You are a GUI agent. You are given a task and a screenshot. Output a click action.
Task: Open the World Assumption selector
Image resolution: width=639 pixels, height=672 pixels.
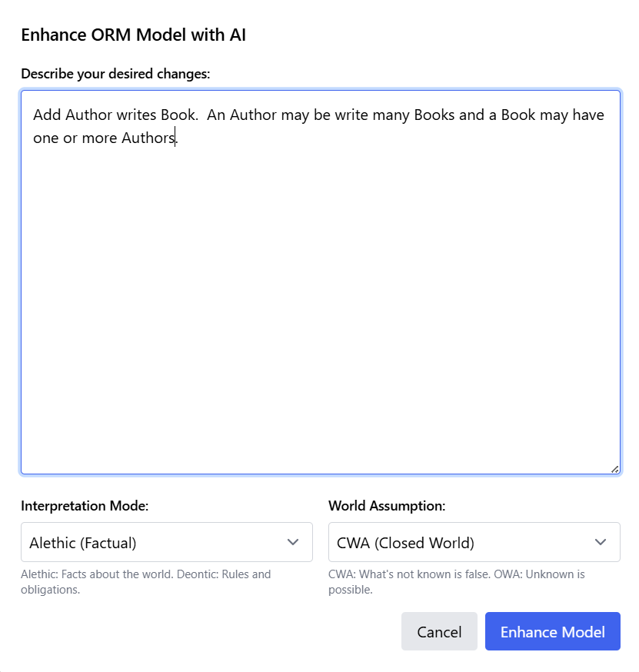pyautogui.click(x=474, y=542)
